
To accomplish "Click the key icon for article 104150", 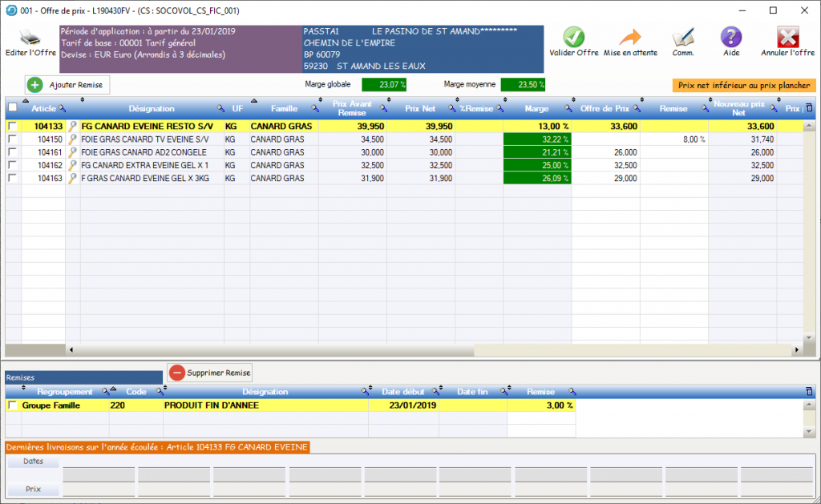I will [72, 139].
